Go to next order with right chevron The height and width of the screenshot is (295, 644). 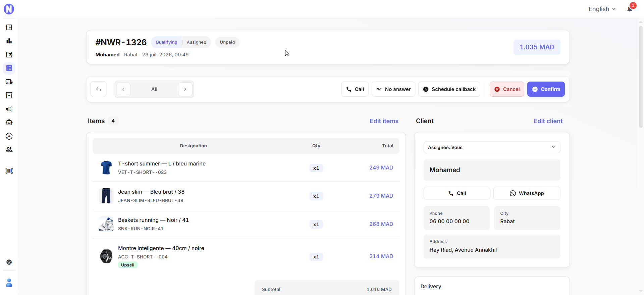pos(185,89)
